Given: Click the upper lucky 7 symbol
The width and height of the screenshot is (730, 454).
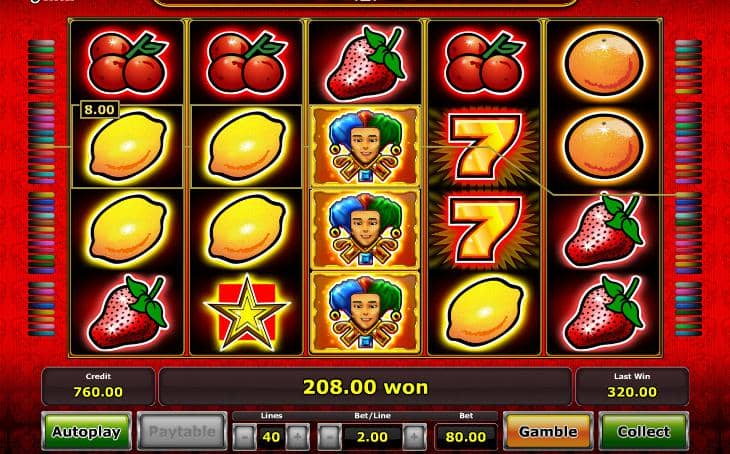Looking at the screenshot, I should [484, 146].
